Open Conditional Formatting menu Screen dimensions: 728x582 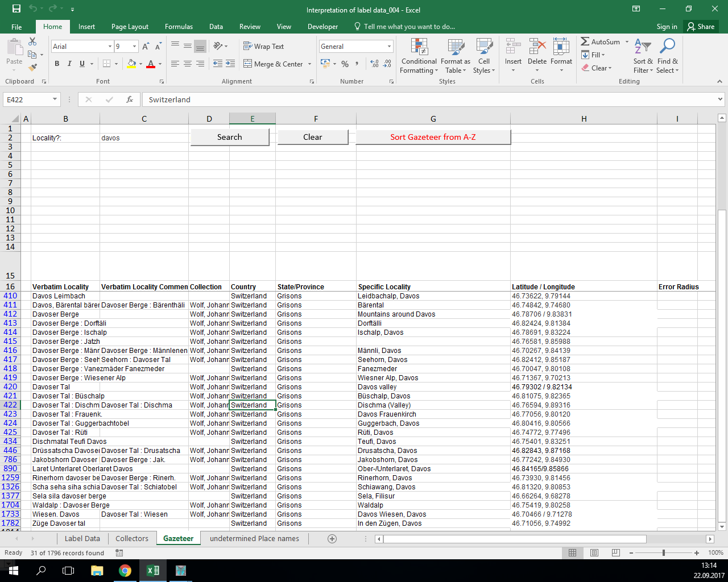pos(419,56)
